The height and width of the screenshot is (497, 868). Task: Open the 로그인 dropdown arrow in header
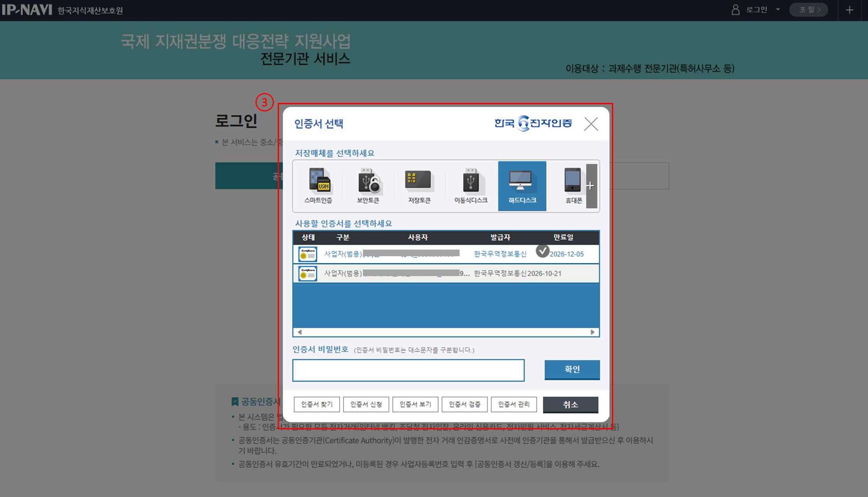click(778, 10)
